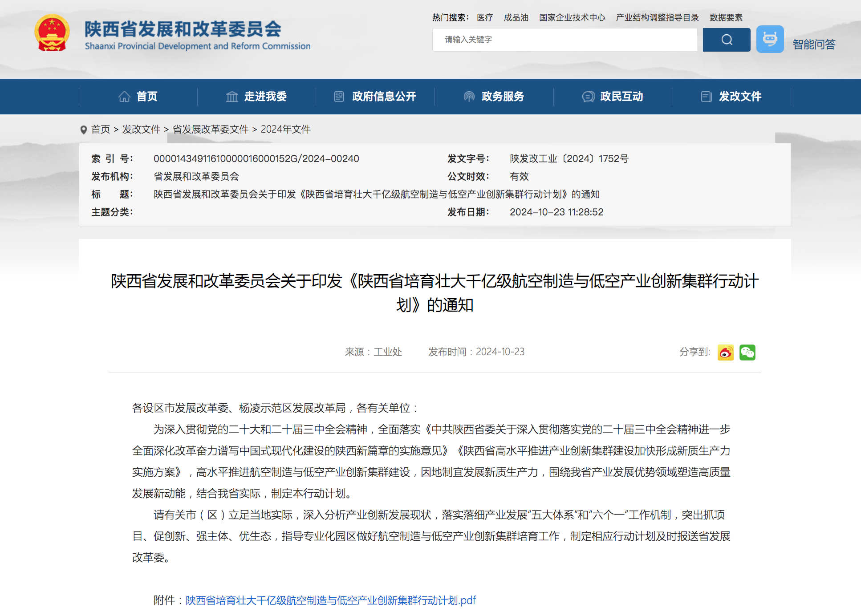Click the 首页 home icon in navigation

pos(124,96)
